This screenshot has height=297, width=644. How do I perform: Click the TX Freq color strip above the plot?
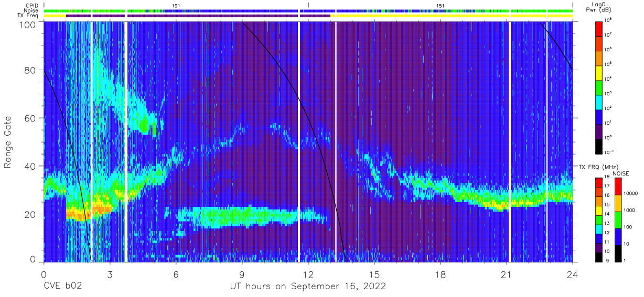click(308, 16)
